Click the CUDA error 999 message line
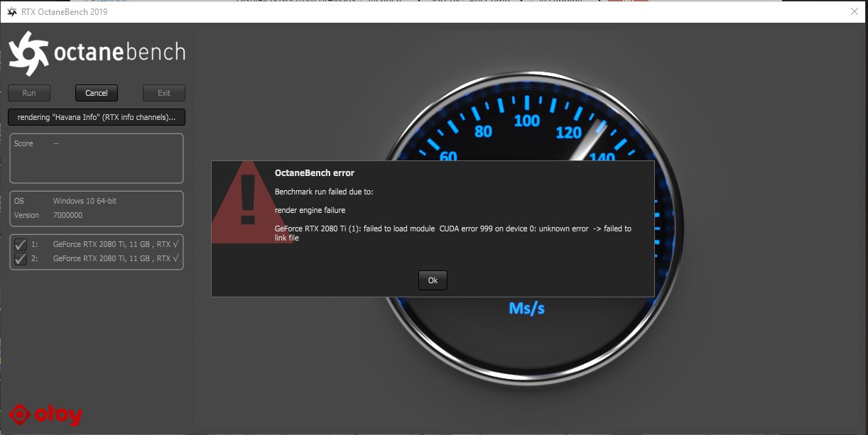Screen dimensions: 868x435 (x=453, y=233)
